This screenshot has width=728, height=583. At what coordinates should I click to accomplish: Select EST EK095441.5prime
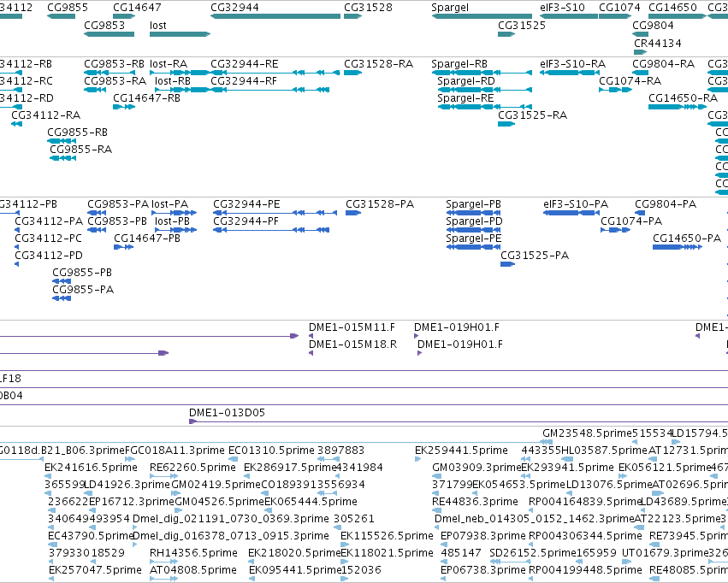[x=295, y=569]
